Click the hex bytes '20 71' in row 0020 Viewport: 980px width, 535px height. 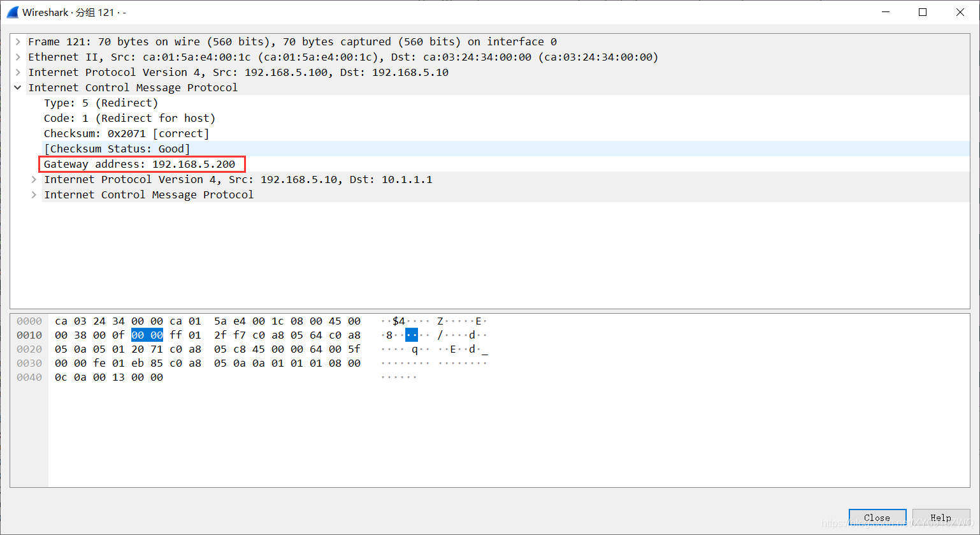(147, 349)
